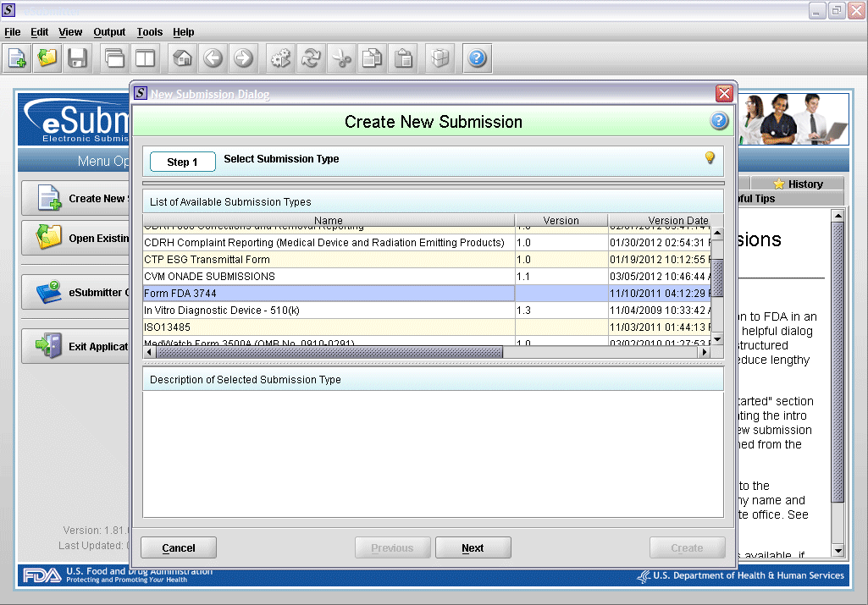
Task: Click the Create New document icon in menu
Action: click(x=49, y=198)
